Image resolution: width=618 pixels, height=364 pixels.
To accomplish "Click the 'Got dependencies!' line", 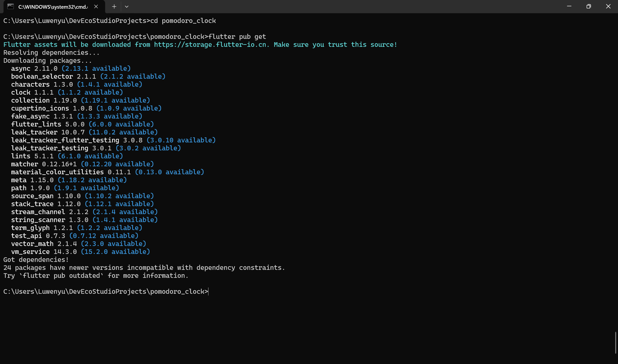I will pos(36,260).
